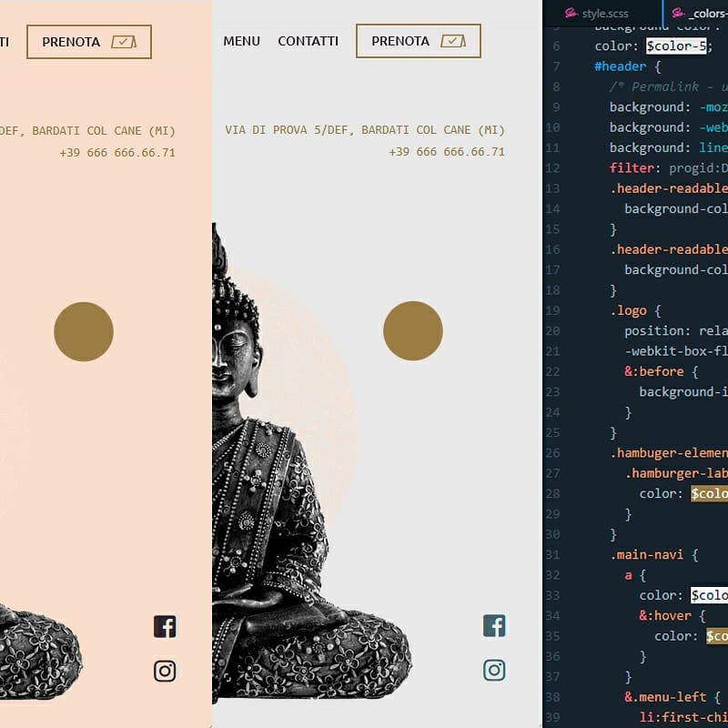Click the .logo selector on line 19
This screenshot has width=728, height=728.
click(x=629, y=310)
